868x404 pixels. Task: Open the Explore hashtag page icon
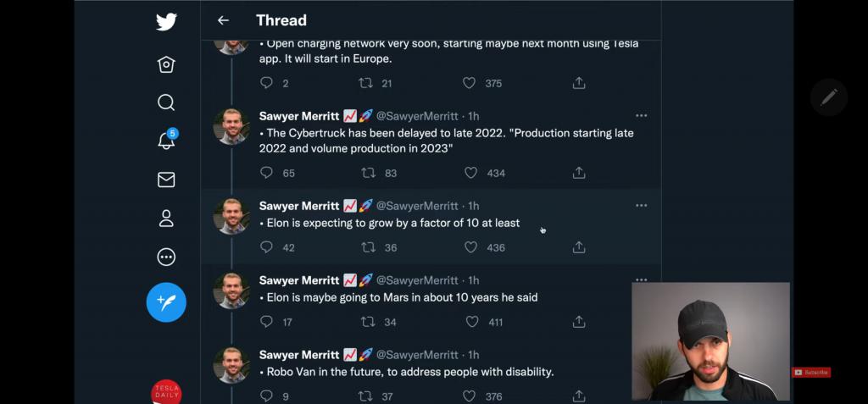pyautogui.click(x=166, y=64)
